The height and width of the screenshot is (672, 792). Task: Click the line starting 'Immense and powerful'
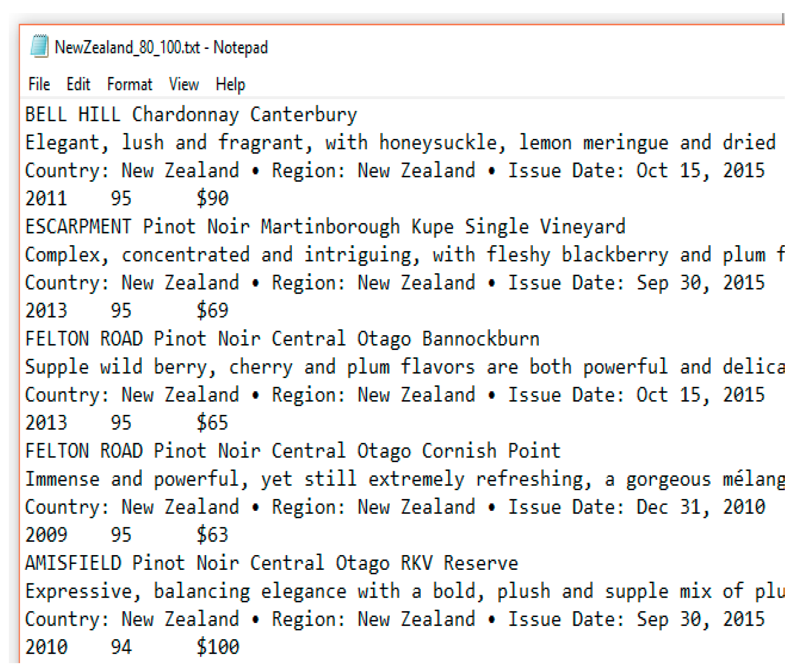pos(405,479)
